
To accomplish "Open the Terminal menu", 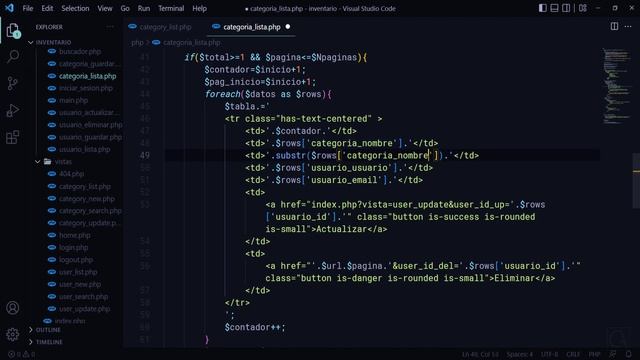I will pyautogui.click(x=171, y=8).
